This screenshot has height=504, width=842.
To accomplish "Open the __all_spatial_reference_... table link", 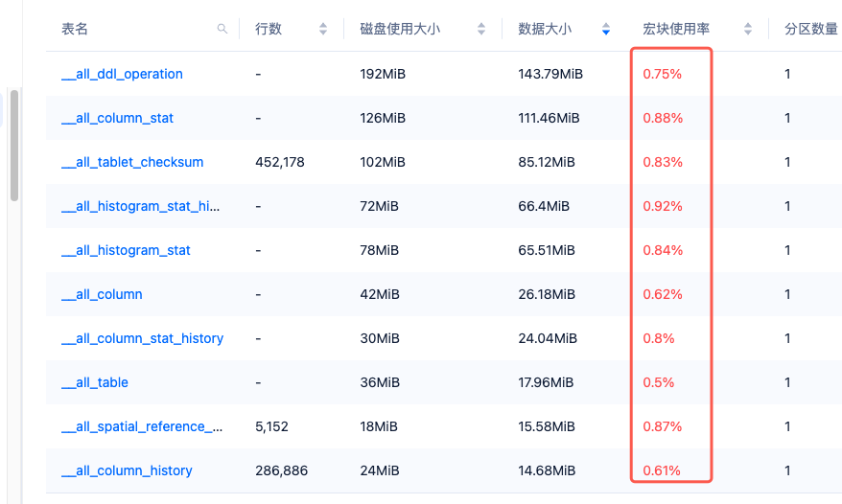I will tap(142, 426).
